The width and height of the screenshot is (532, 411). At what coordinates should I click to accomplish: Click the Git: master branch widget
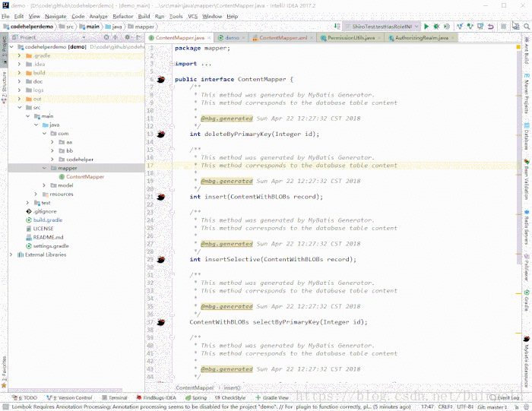492,407
